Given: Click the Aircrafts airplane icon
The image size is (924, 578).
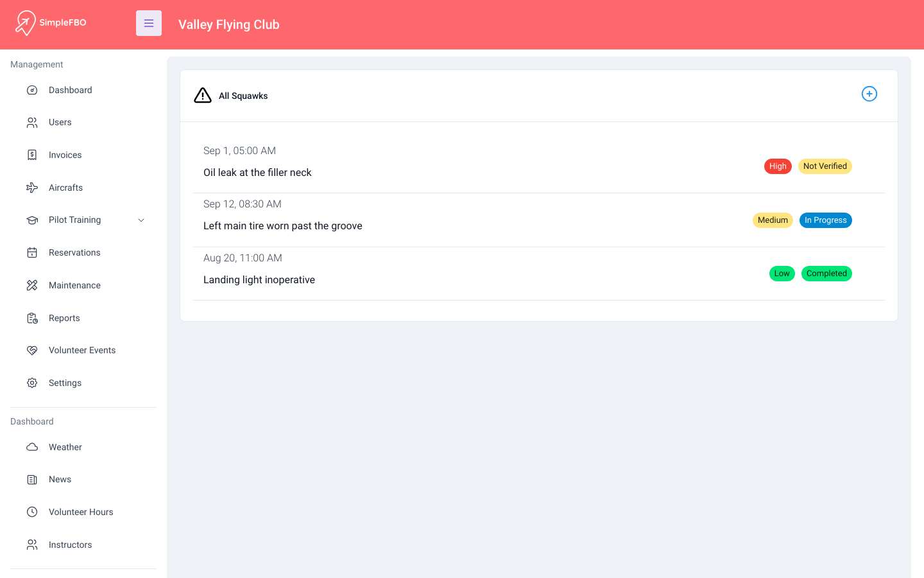Looking at the screenshot, I should [32, 188].
